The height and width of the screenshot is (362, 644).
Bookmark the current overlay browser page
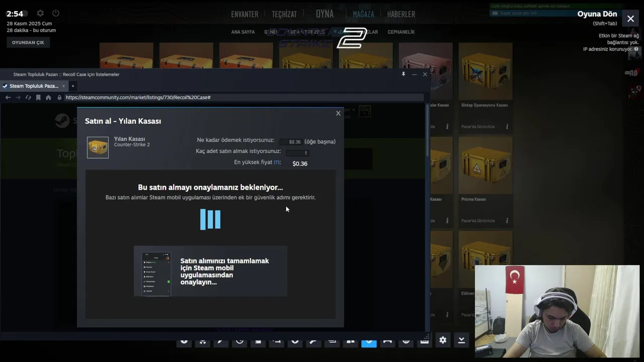coord(38,98)
